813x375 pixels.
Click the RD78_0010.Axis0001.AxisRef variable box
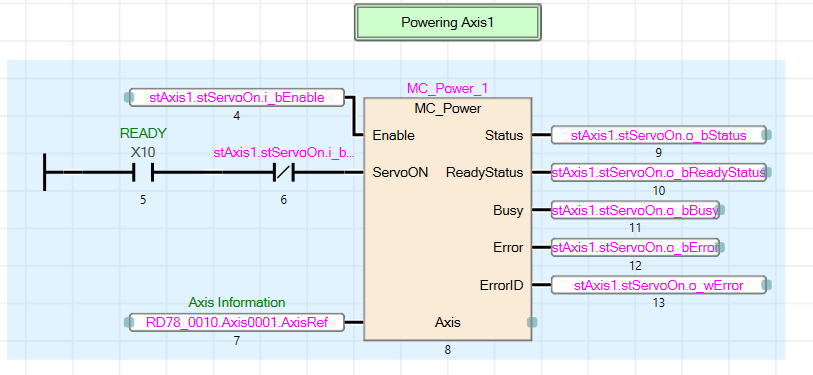coord(236,322)
